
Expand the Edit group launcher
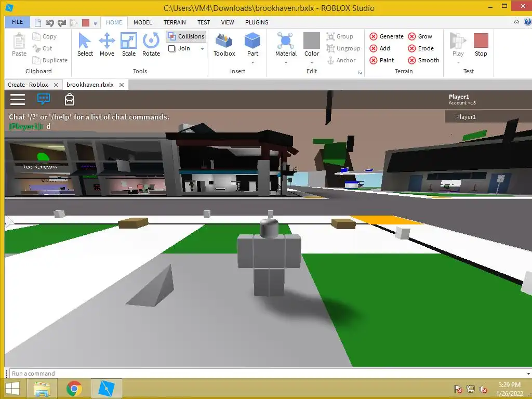point(360,72)
